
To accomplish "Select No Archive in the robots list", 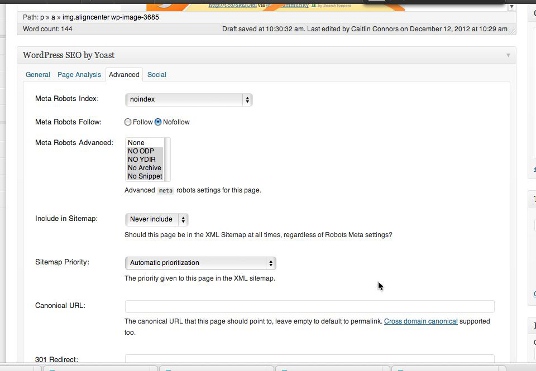I will point(145,168).
